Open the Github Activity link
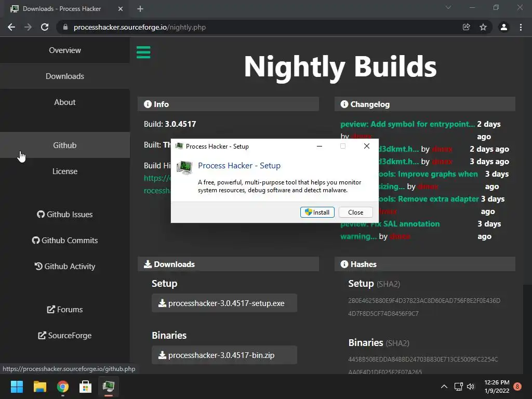 click(65, 267)
